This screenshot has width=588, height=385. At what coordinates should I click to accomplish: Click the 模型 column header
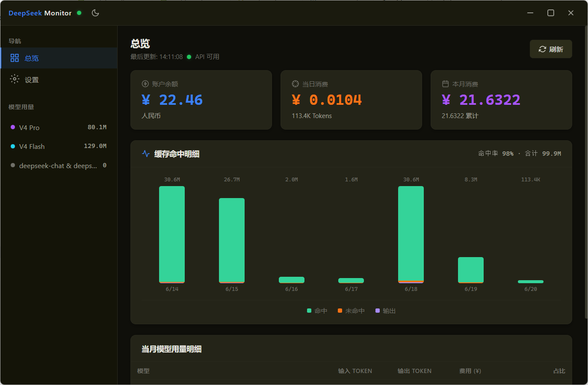pyautogui.click(x=143, y=371)
